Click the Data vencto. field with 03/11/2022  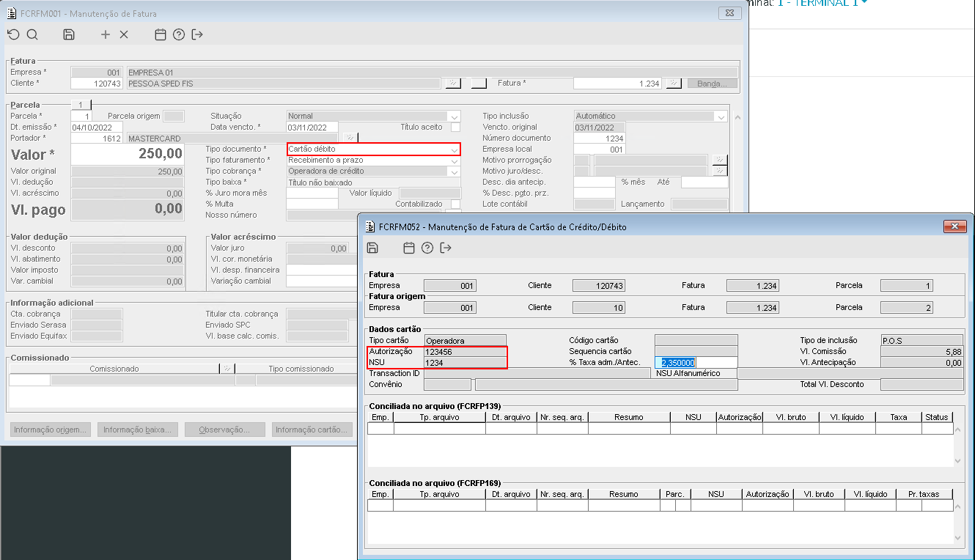point(312,127)
